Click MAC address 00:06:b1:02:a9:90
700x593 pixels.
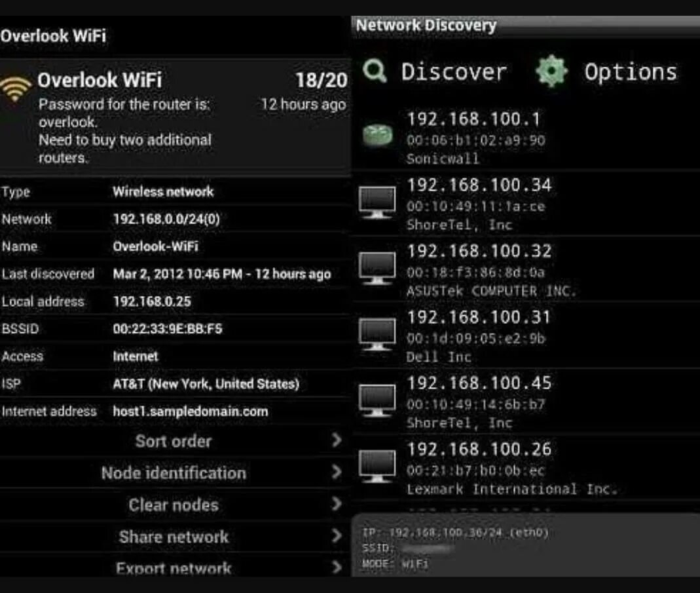pos(475,140)
